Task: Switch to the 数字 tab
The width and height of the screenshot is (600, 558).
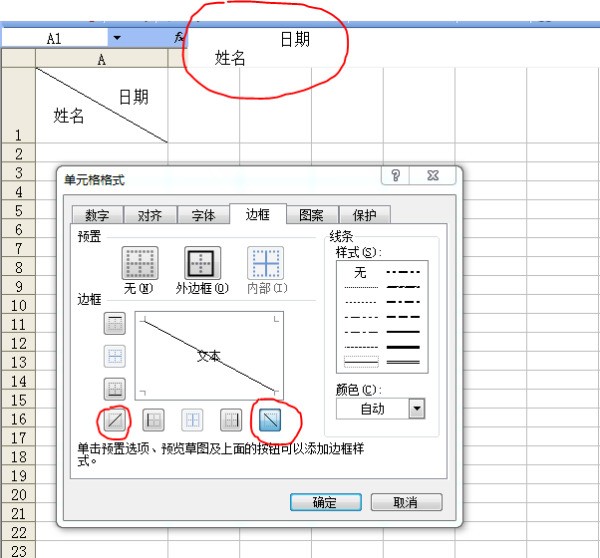Action: point(97,215)
